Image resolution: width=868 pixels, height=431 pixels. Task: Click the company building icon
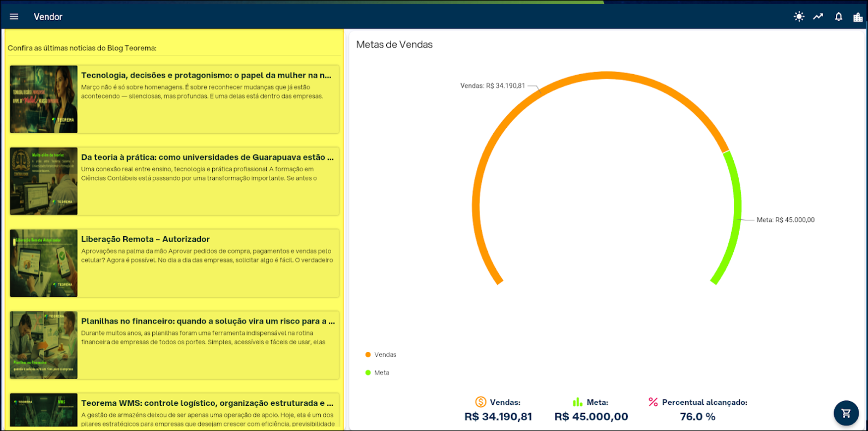[x=858, y=17]
